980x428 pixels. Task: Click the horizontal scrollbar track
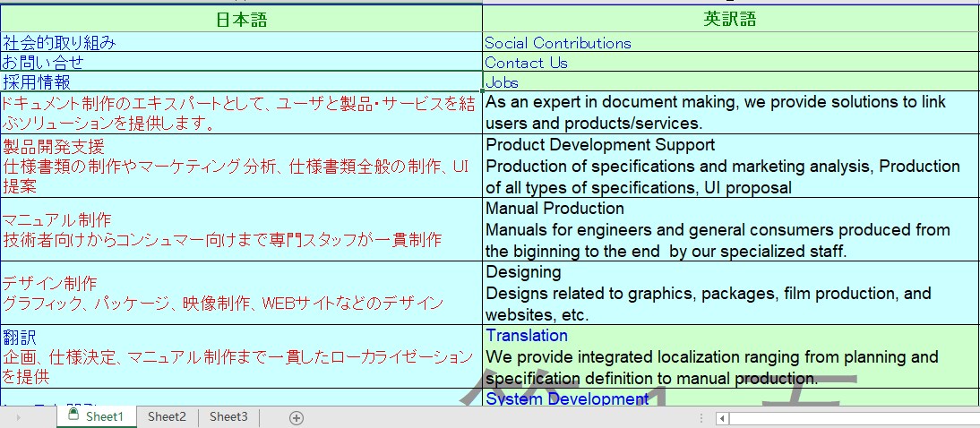coord(854,418)
